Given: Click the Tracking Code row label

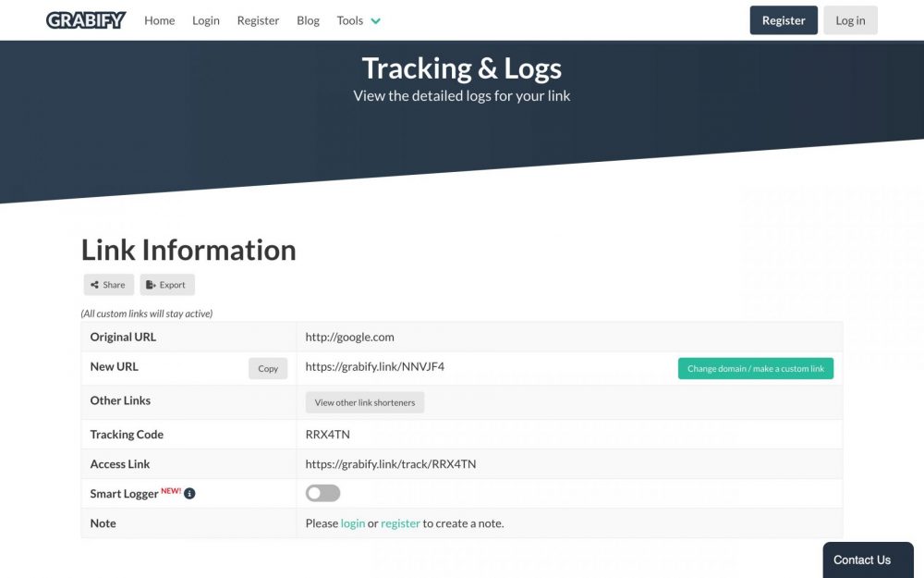Looking at the screenshot, I should (127, 434).
